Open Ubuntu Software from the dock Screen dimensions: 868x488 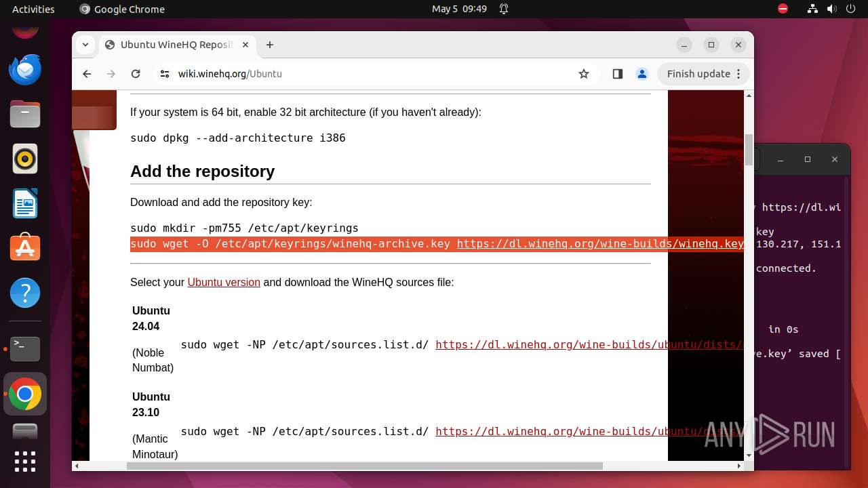pyautogui.click(x=25, y=248)
